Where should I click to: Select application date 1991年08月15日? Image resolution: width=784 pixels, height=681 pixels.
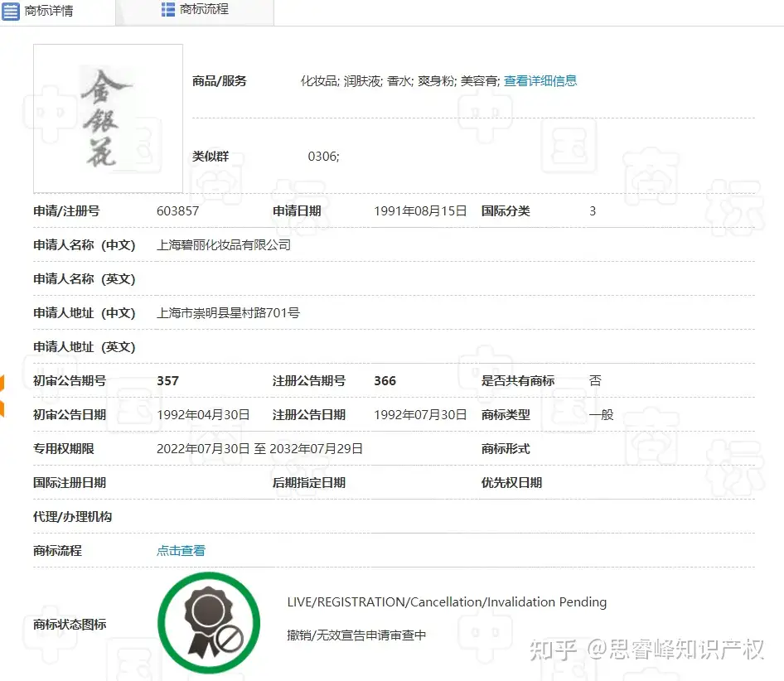(x=420, y=211)
